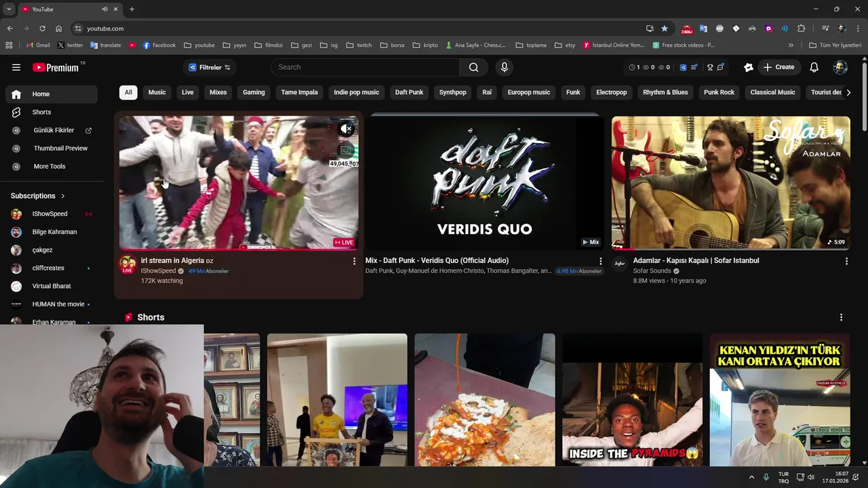Open the hamburger guide menu

16,67
